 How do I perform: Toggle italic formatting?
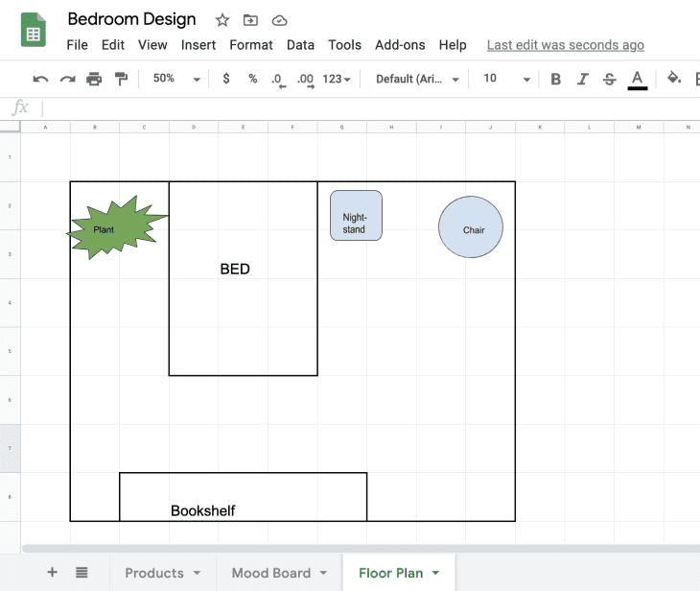[582, 79]
